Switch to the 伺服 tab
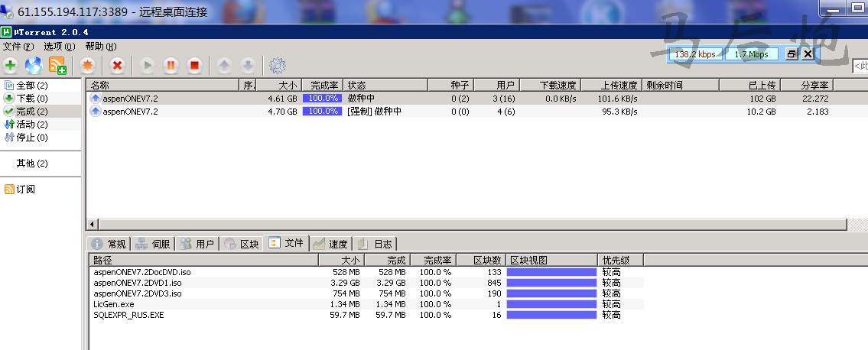 (x=154, y=244)
